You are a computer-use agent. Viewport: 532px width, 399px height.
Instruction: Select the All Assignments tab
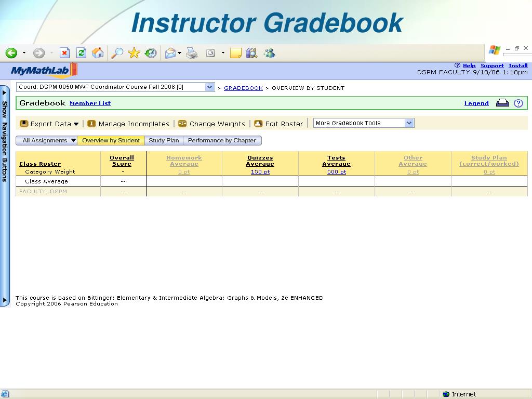[46, 140]
